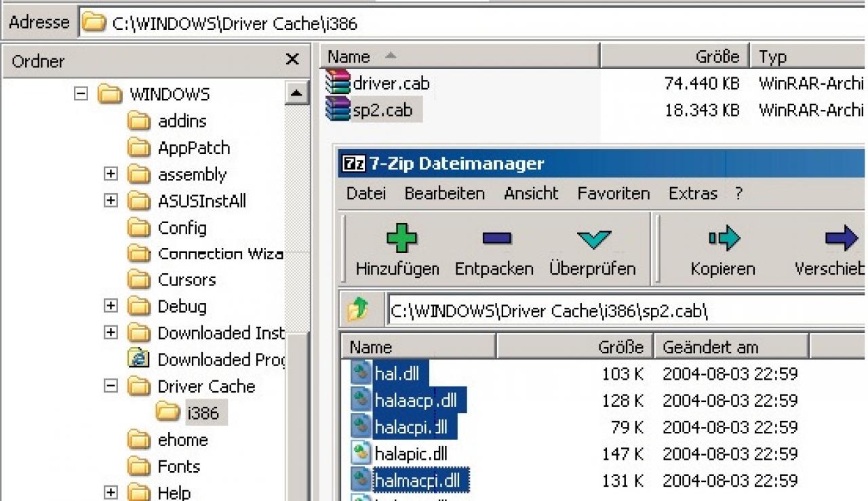Collapse the WINDOWS tree node
The width and height of the screenshot is (868, 501).
pos(81,94)
